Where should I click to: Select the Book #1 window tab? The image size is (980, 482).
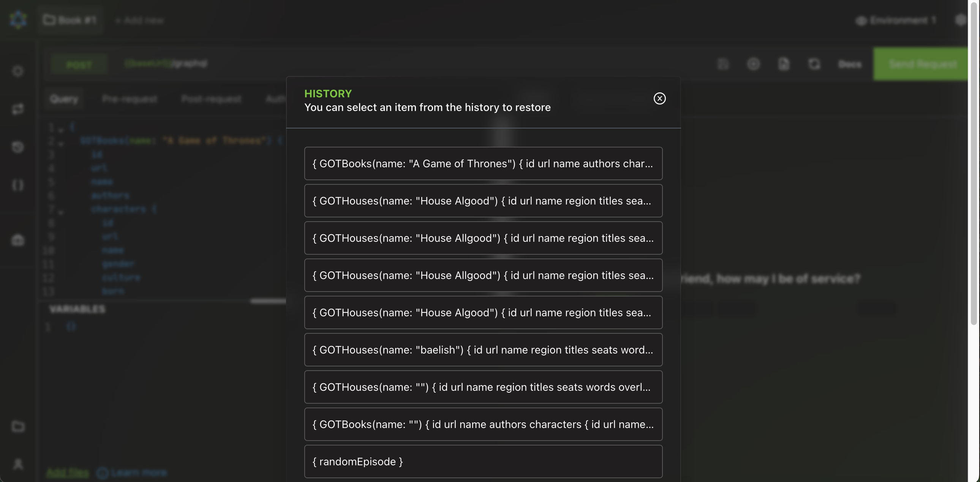pyautogui.click(x=70, y=20)
